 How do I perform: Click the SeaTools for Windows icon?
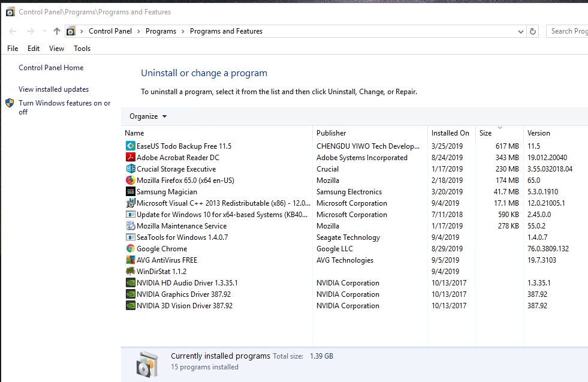coord(130,237)
